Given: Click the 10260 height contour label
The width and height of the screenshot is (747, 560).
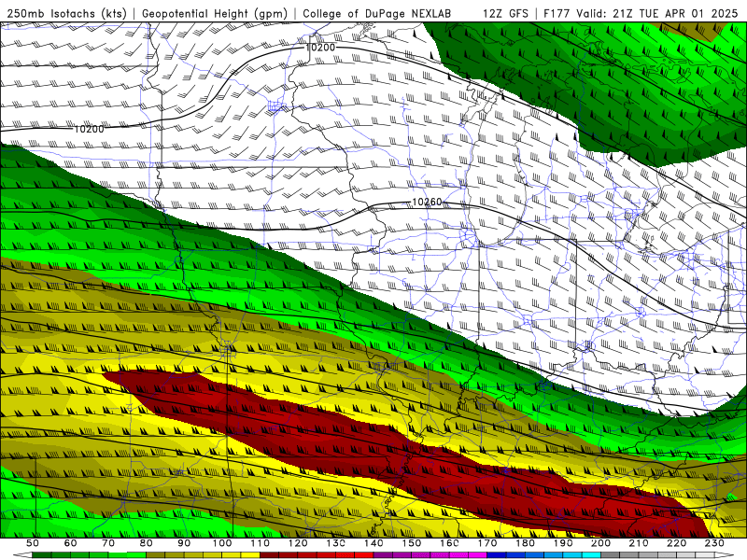Looking at the screenshot, I should click(x=427, y=202).
